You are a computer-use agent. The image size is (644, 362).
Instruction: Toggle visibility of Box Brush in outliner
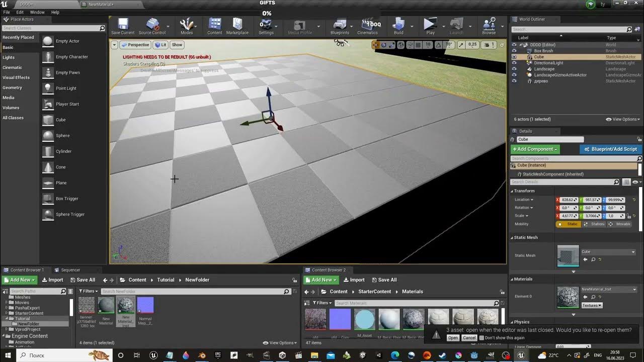514,51
